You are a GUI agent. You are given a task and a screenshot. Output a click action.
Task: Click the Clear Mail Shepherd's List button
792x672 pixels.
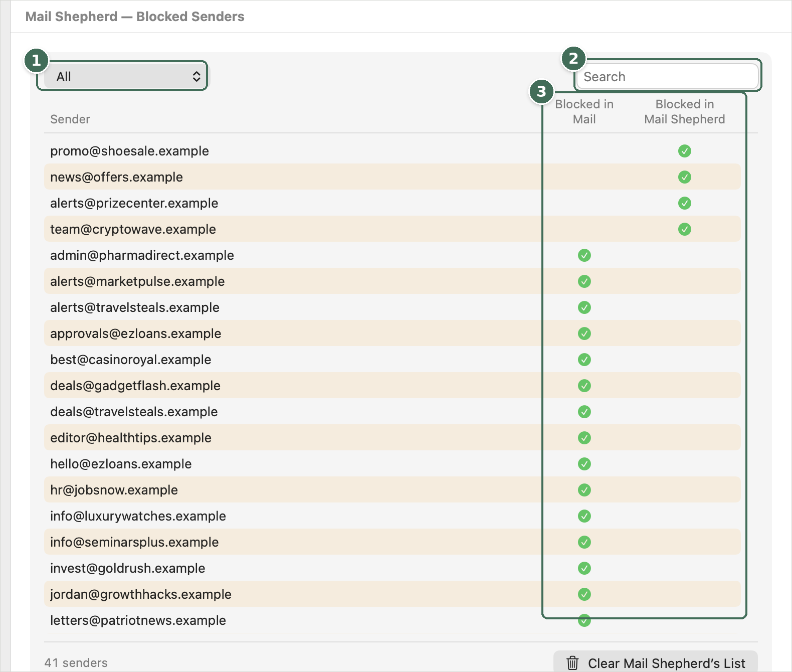tap(656, 663)
